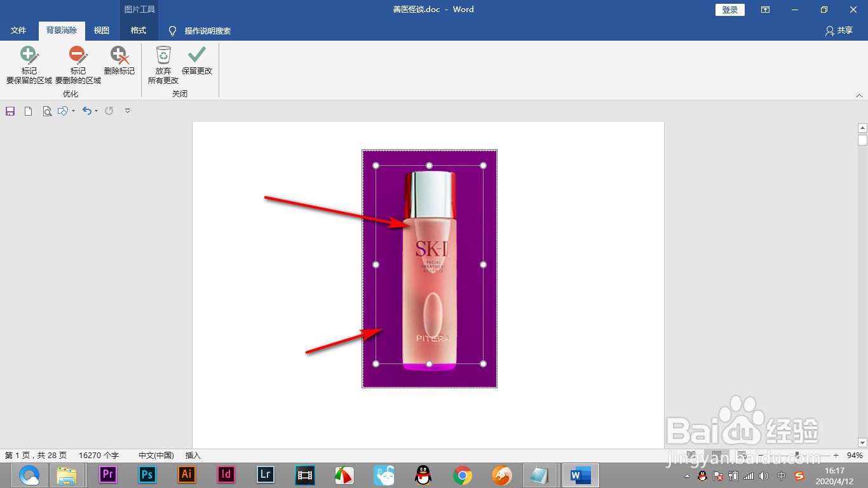The height and width of the screenshot is (488, 868).
Task: Click vertical scrollbar thumb
Action: [862, 140]
